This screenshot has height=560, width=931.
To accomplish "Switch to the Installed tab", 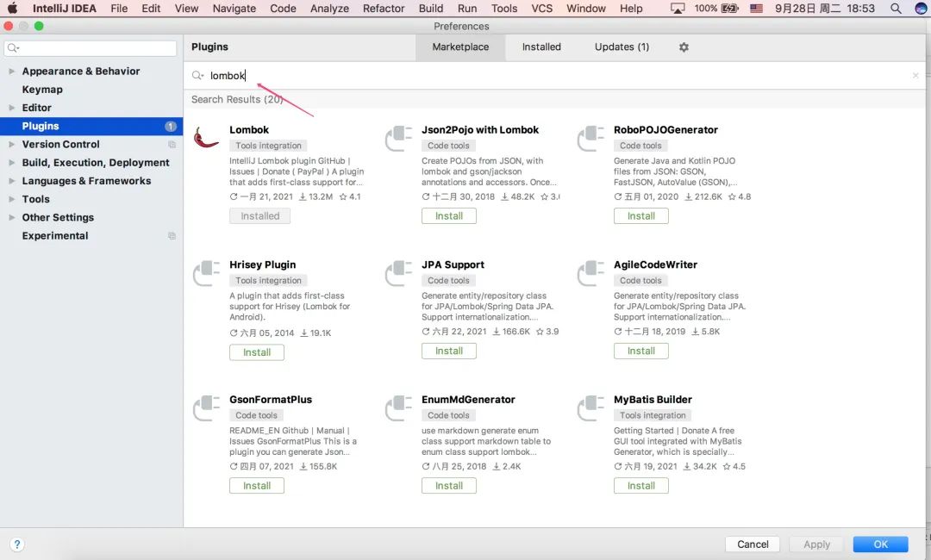I will click(541, 47).
